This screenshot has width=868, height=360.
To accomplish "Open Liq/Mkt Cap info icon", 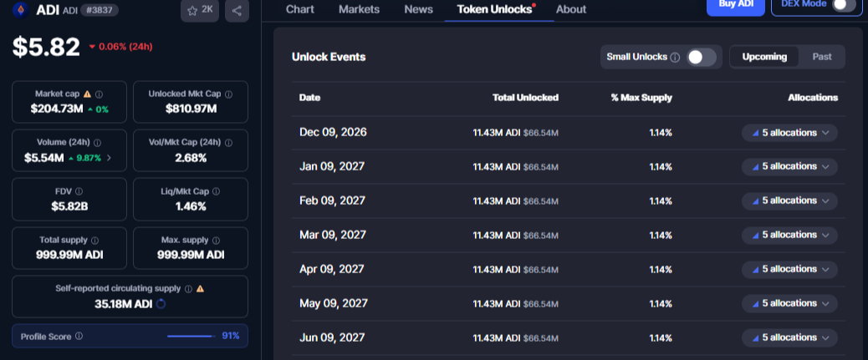I will pos(216,191).
